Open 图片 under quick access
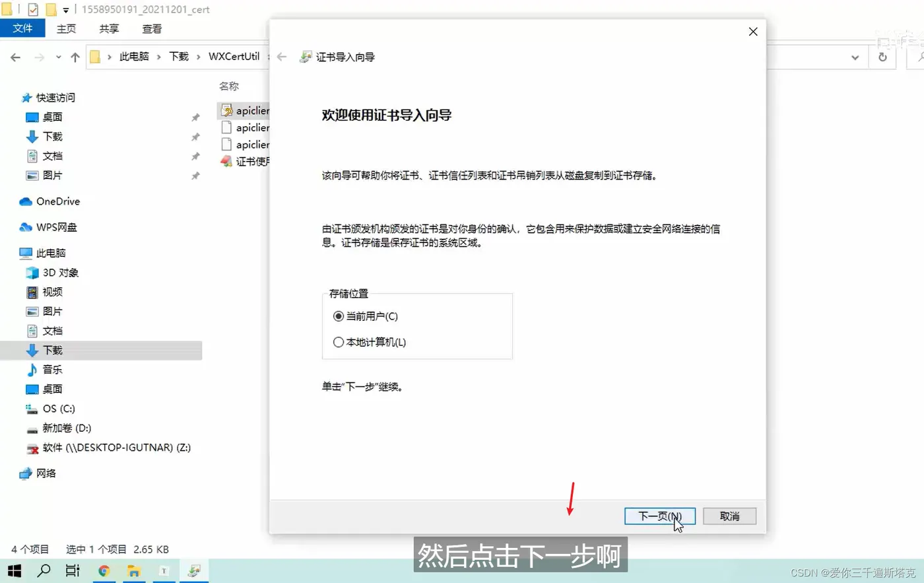 [x=52, y=176]
